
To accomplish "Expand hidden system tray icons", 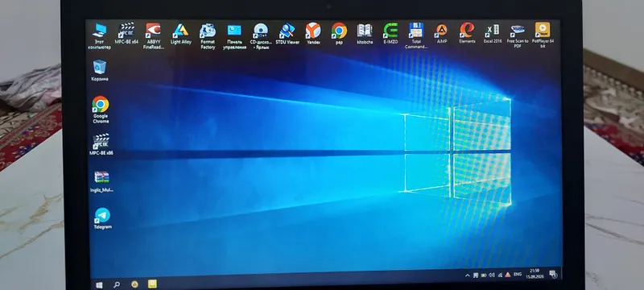I will coord(468,275).
